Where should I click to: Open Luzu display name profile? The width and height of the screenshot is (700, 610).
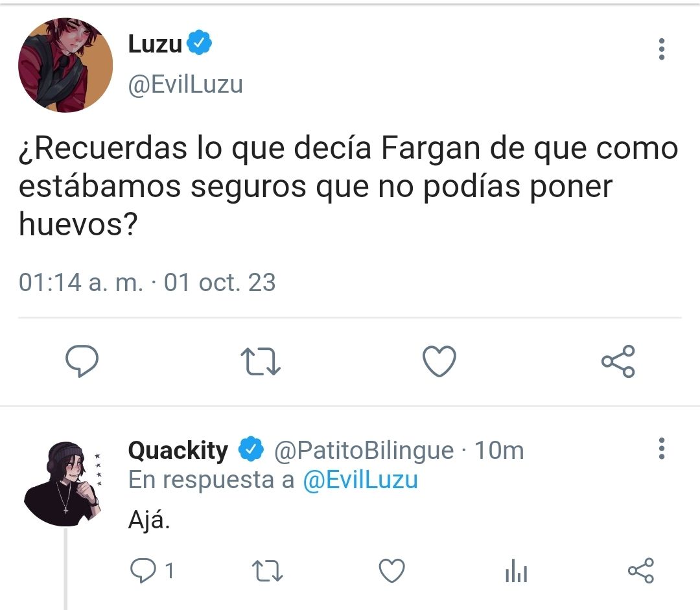(155, 44)
